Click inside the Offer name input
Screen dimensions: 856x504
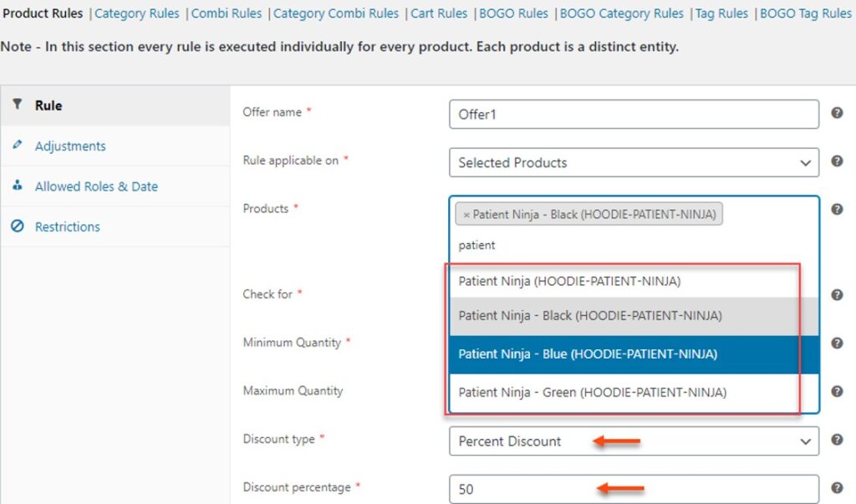click(x=633, y=114)
